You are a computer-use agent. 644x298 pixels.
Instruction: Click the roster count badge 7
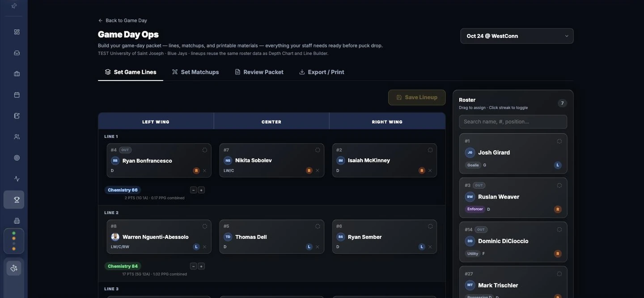(x=562, y=103)
